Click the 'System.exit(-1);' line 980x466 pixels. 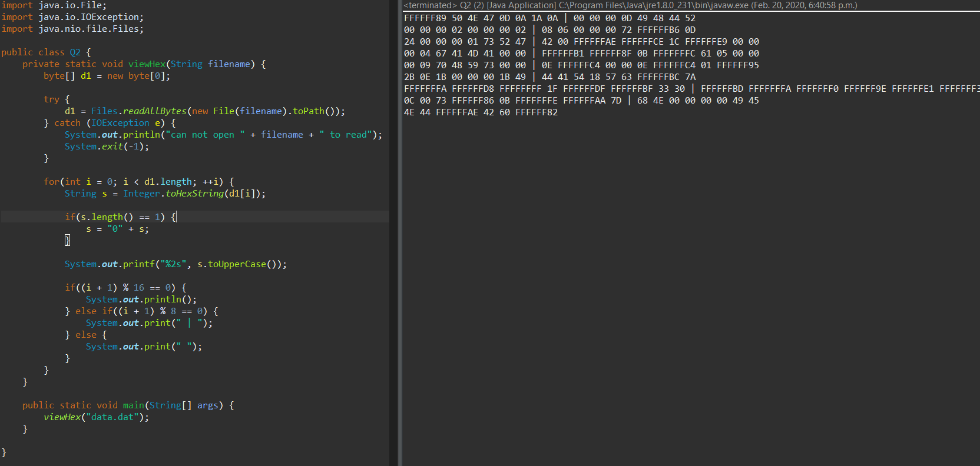[107, 147]
